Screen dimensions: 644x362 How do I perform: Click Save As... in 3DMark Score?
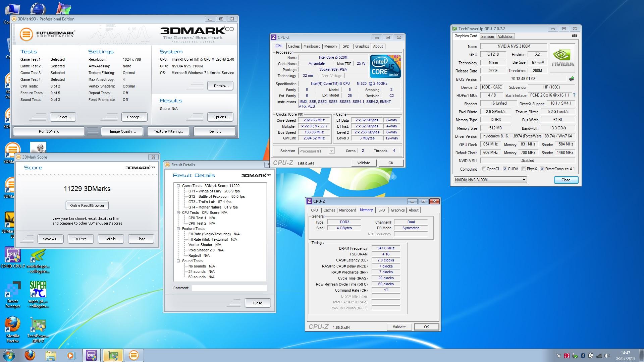click(x=51, y=239)
